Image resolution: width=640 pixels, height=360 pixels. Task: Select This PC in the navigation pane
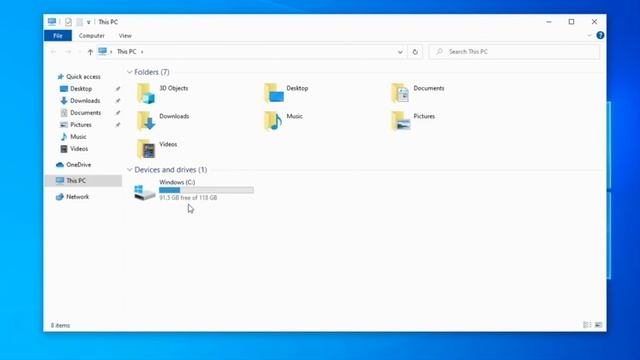(83, 180)
